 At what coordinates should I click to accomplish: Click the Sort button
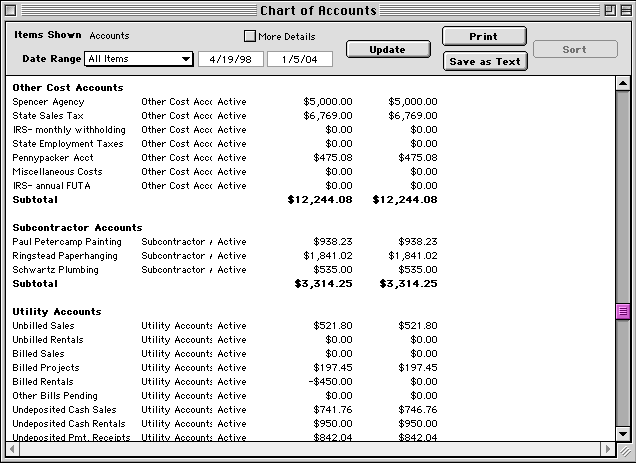click(x=575, y=49)
